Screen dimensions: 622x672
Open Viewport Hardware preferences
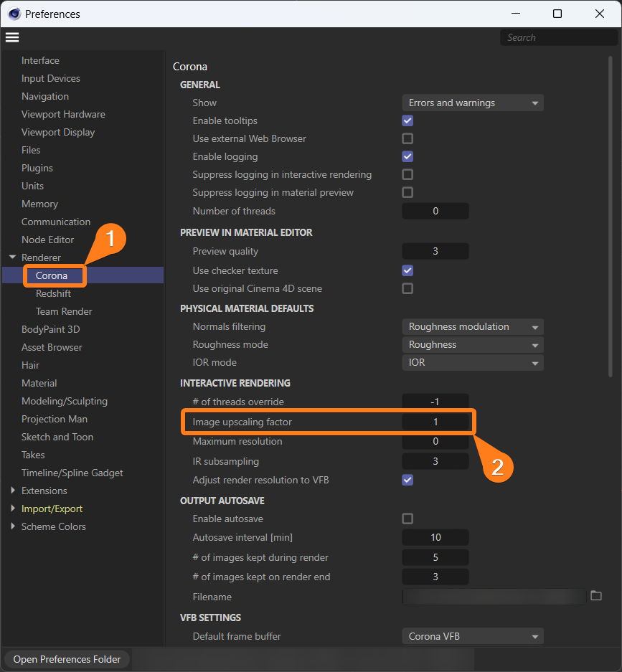pos(63,115)
